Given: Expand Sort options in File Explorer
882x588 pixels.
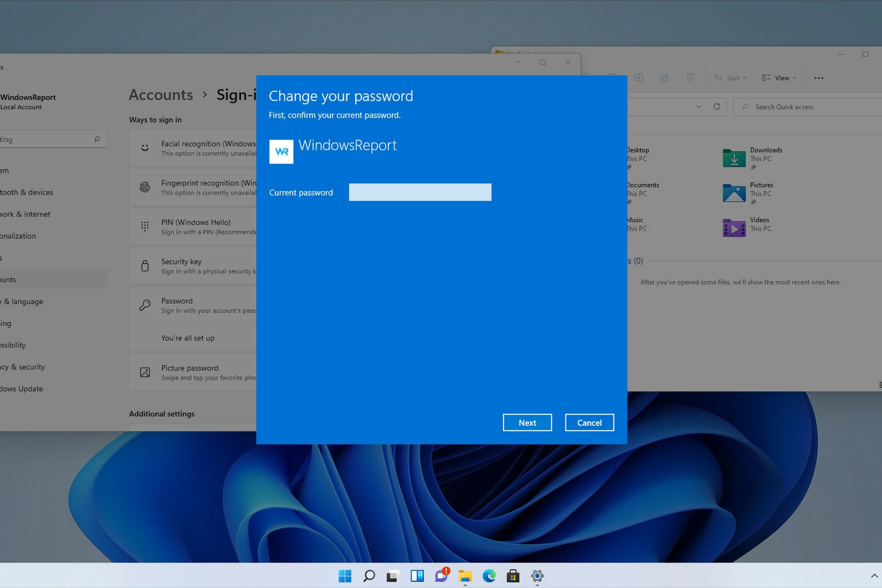Looking at the screenshot, I should (x=730, y=78).
